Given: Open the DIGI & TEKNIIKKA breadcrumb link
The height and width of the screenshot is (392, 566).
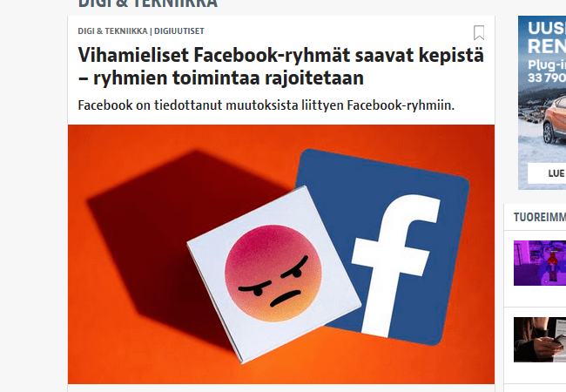Looking at the screenshot, I should pos(112,31).
